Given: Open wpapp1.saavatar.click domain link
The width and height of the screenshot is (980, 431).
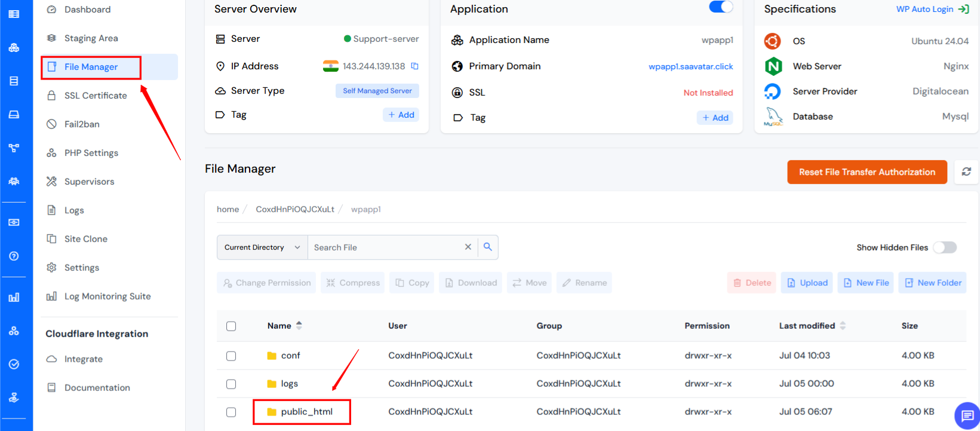Looking at the screenshot, I should coord(691,66).
